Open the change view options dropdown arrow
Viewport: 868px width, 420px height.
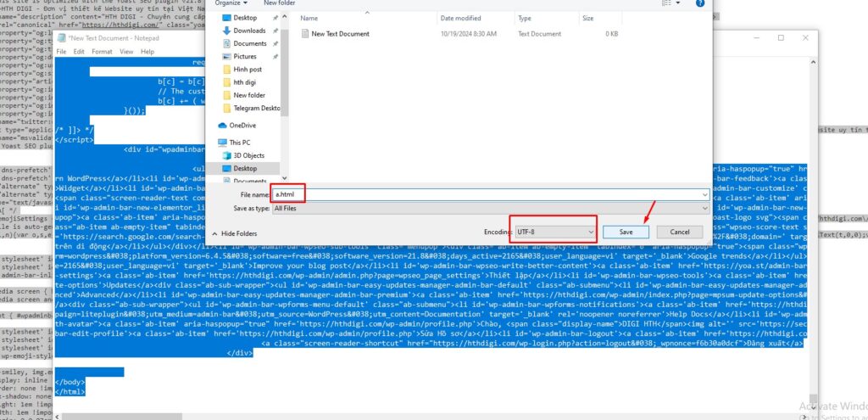tap(678, 3)
